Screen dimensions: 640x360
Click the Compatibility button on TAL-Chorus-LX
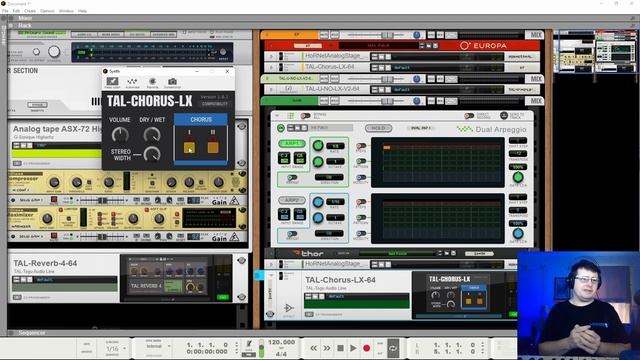point(215,104)
